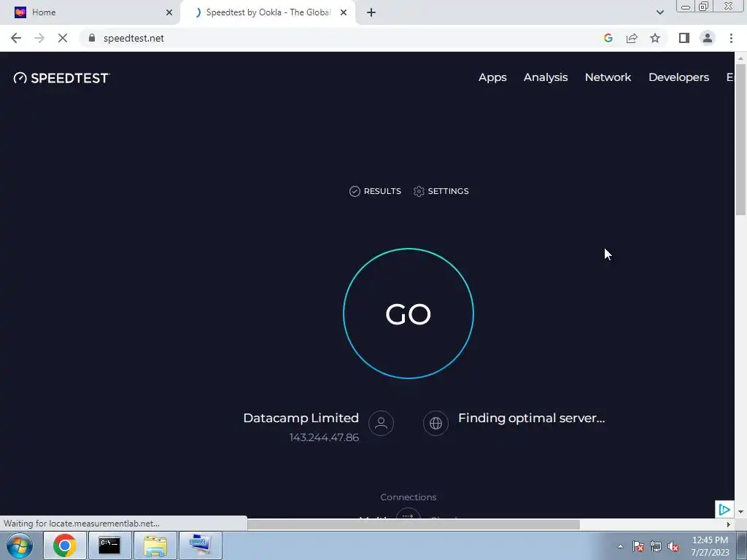Viewport: 747px width, 560px height.
Task: Click the AdChoices icon
Action: (724, 510)
